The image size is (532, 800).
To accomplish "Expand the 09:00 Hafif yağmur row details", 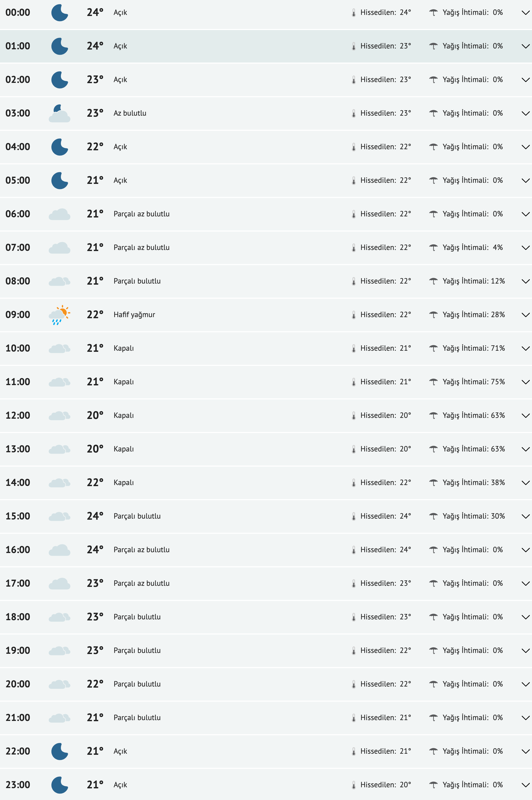I will (525, 315).
